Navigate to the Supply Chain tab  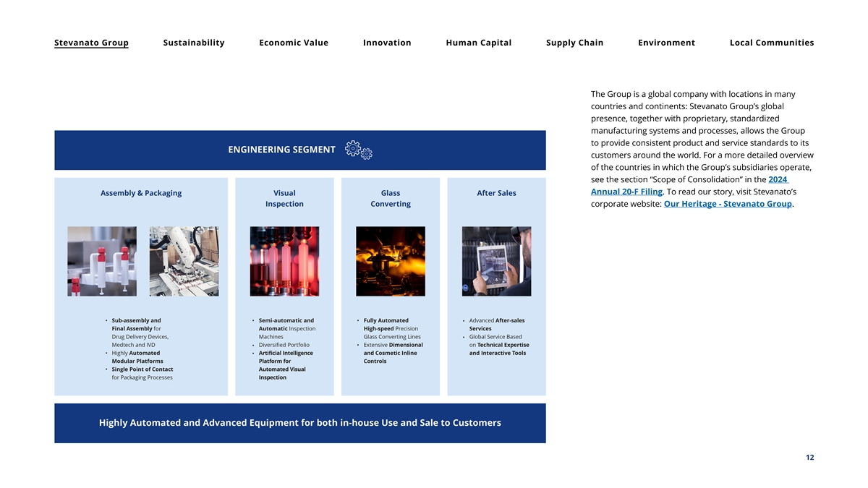coord(574,43)
